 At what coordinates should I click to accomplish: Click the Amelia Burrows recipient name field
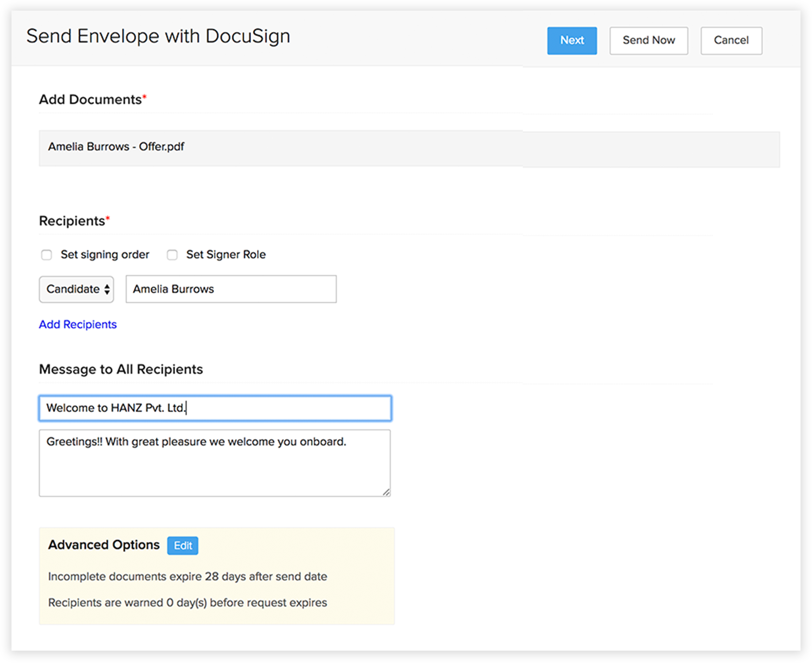tap(230, 290)
